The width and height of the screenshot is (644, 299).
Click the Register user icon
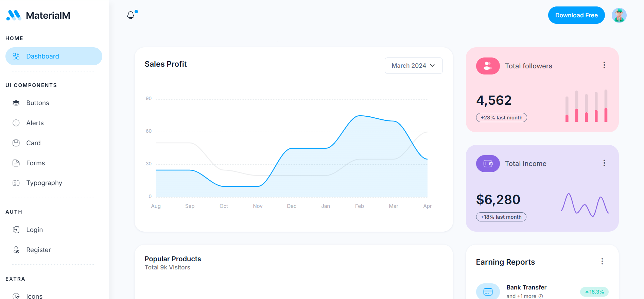coord(16,250)
